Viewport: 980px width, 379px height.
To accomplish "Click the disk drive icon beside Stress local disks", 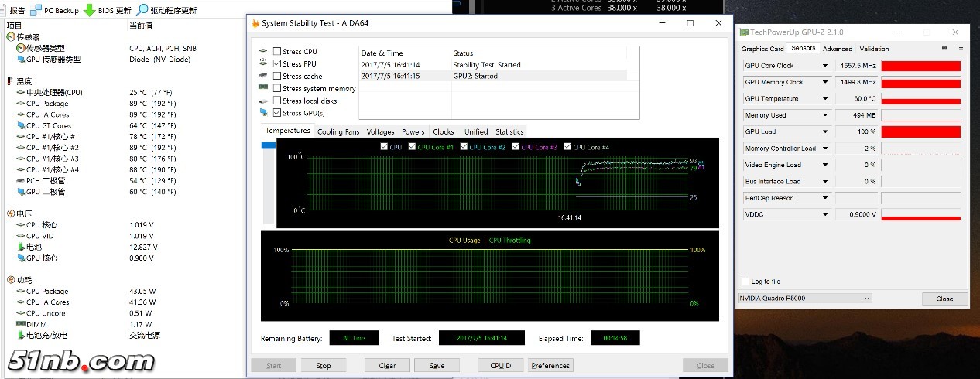I will (264, 101).
